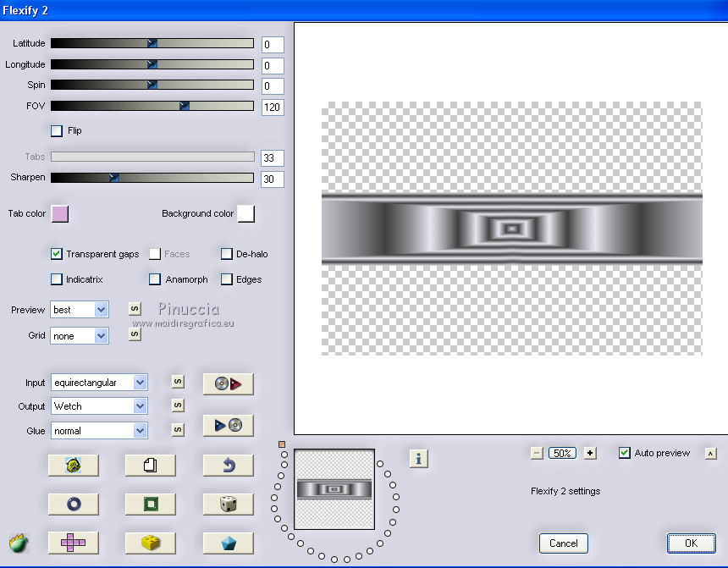Click the S button next to Preview dropdown

point(135,308)
